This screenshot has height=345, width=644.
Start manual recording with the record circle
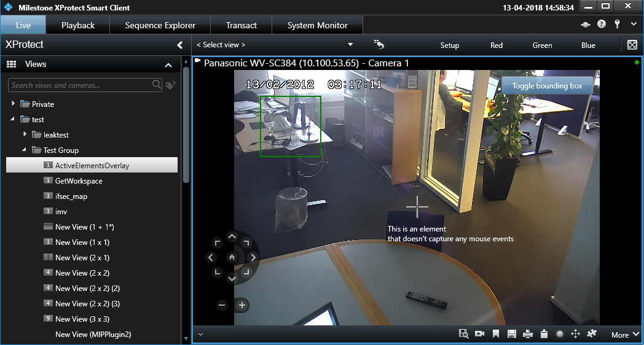tap(559, 334)
